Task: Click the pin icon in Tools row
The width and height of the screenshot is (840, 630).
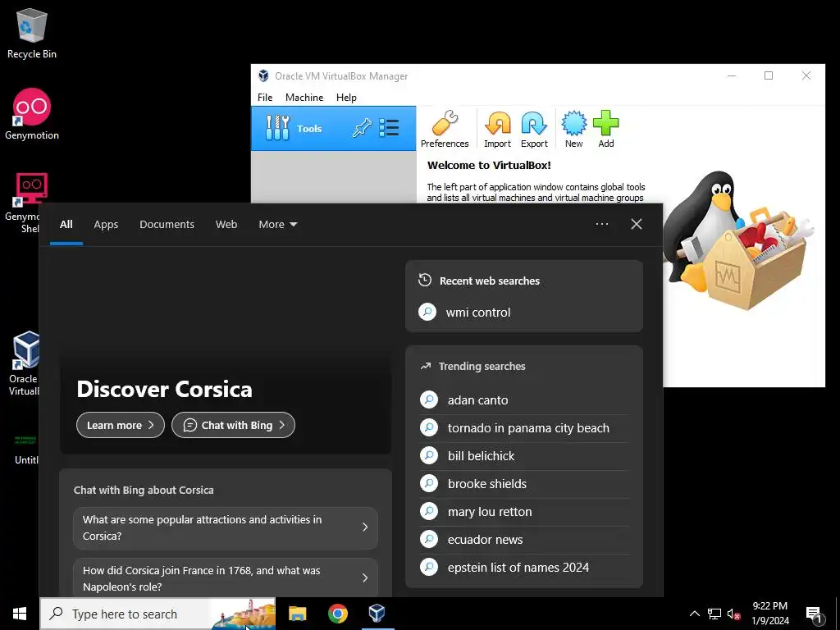Action: [362, 128]
